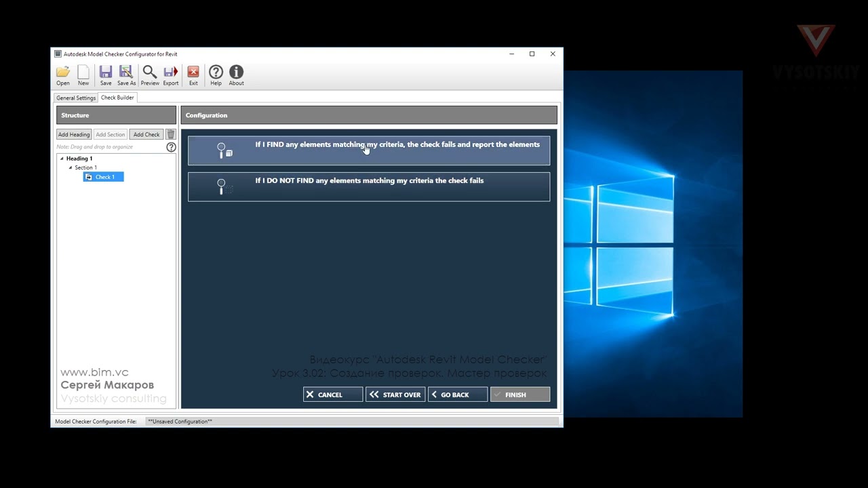Choose the 'If I FIND any elements' option

coord(369,150)
